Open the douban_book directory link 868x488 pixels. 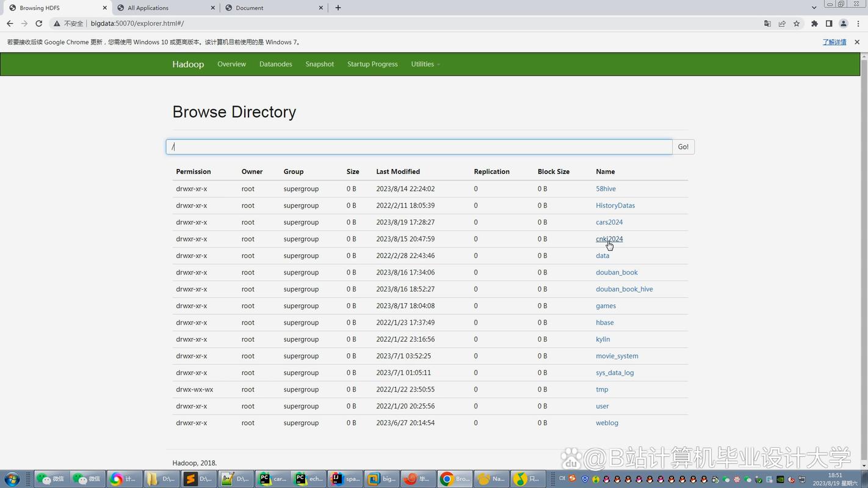click(x=617, y=272)
